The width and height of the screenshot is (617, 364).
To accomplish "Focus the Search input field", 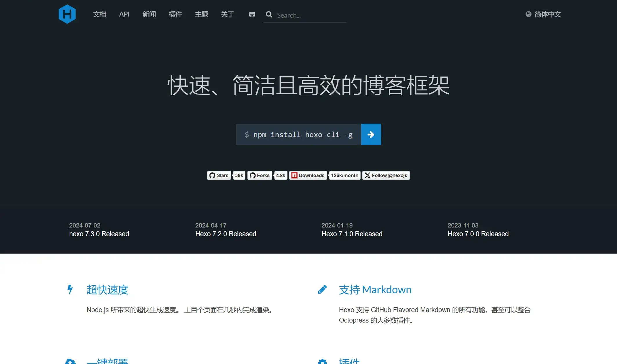I will [x=310, y=15].
